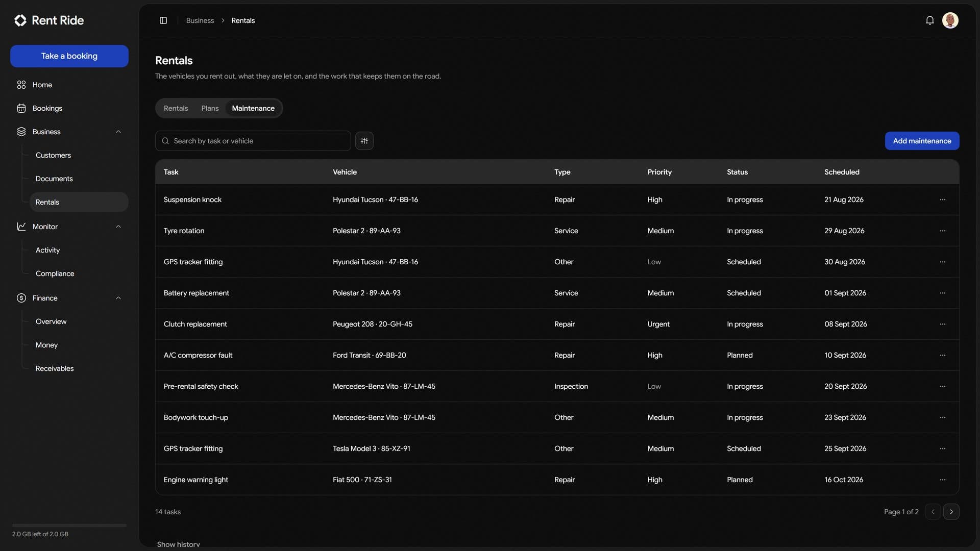This screenshot has height=551, width=980.
Task: Open row menu for Suspension knock
Action: (x=942, y=199)
